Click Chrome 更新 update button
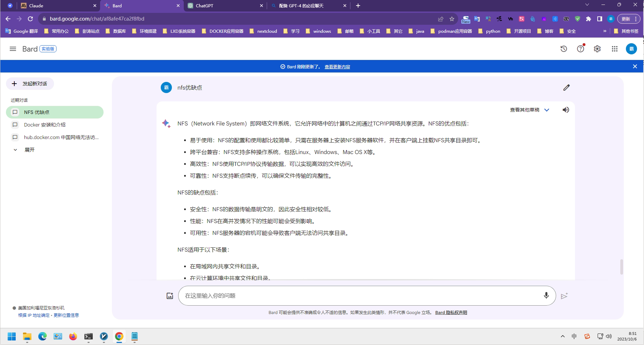This screenshot has width=644, height=345. click(627, 19)
